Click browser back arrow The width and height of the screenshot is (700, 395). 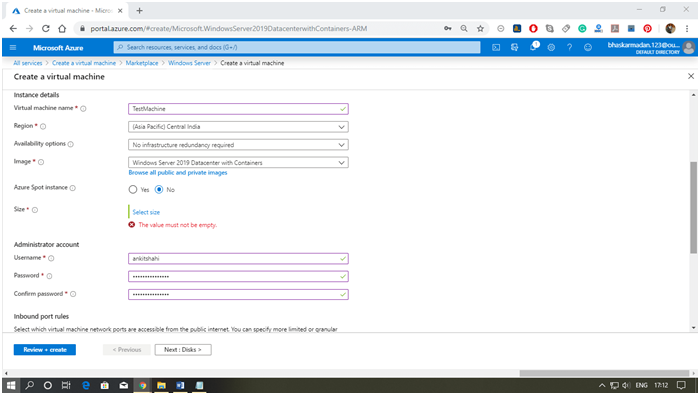(13, 29)
